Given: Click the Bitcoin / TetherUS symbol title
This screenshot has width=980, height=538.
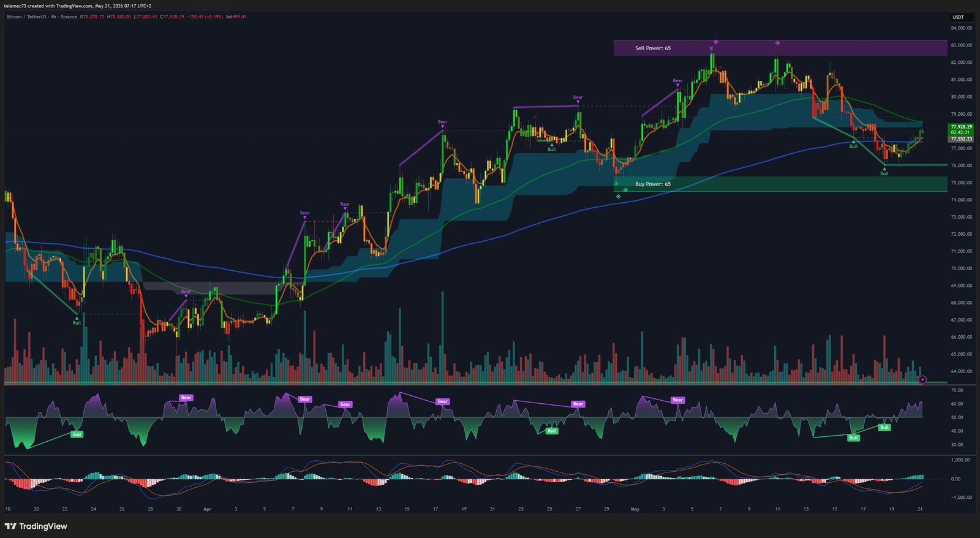Looking at the screenshot, I should pos(26,17).
